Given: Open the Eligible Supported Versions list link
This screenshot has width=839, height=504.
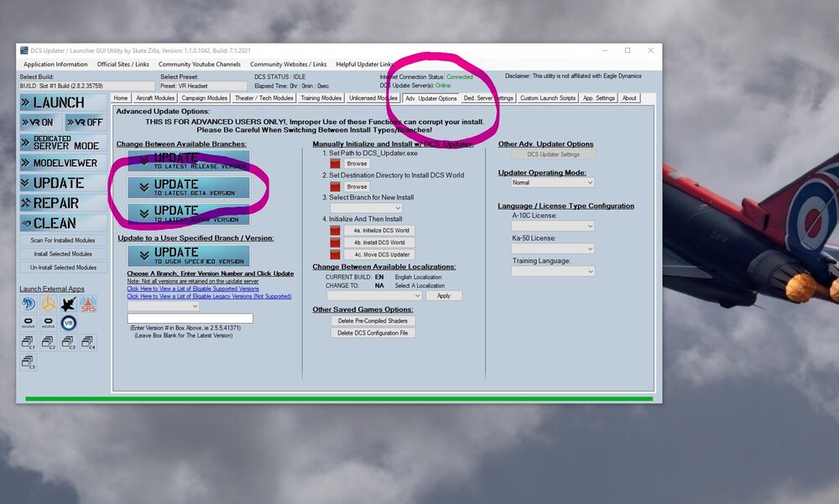Looking at the screenshot, I should point(193,289).
